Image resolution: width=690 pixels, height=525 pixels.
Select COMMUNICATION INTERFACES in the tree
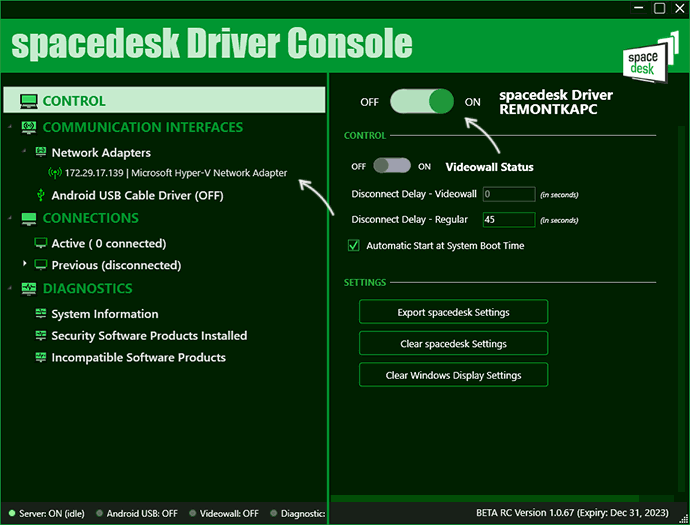coord(143,127)
